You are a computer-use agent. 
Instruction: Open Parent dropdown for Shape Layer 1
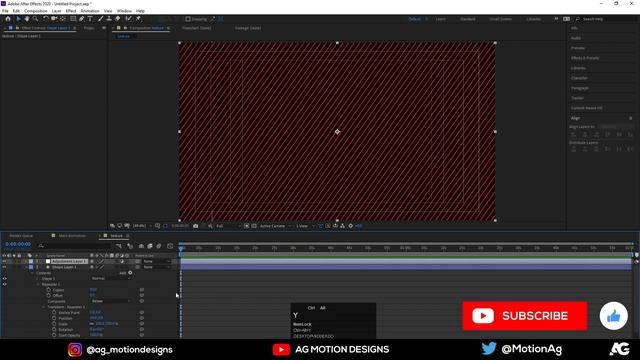156,267
